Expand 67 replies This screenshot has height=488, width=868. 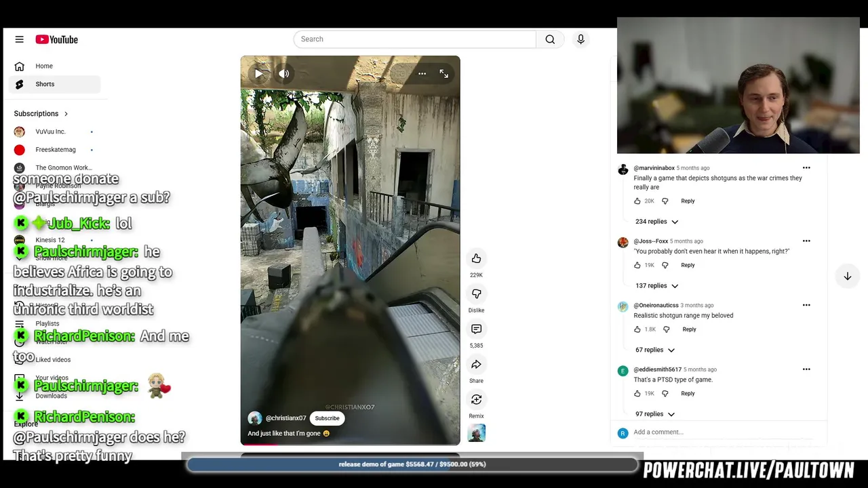(x=654, y=350)
